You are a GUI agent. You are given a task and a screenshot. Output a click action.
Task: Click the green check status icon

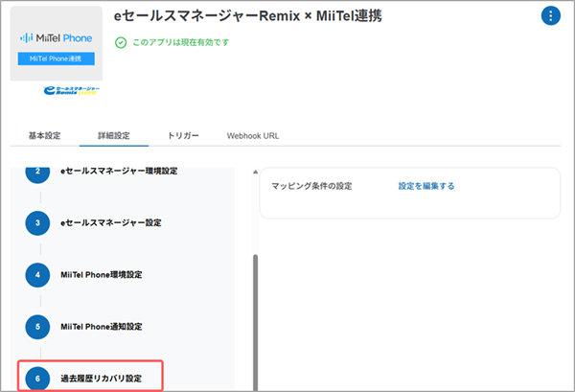[121, 42]
